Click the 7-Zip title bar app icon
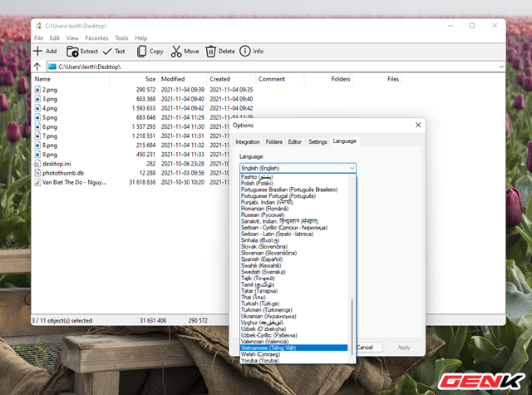532x395 pixels. 39,26
